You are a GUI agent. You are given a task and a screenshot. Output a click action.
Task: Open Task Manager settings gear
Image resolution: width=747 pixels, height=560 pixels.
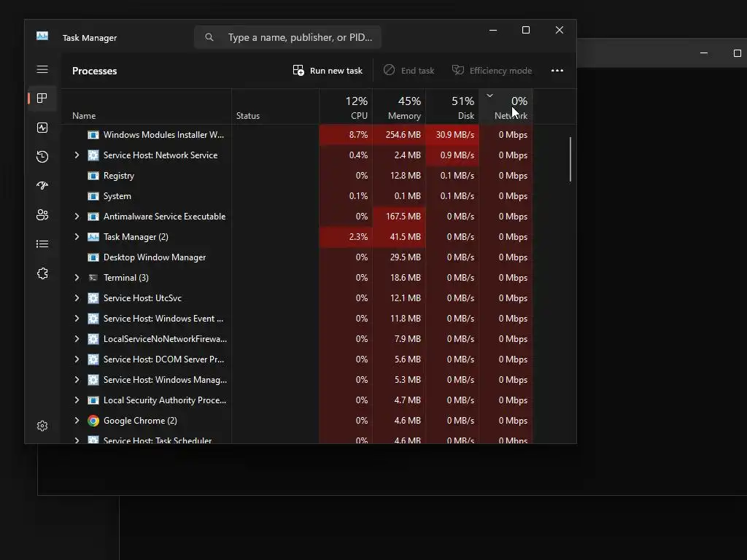click(42, 426)
